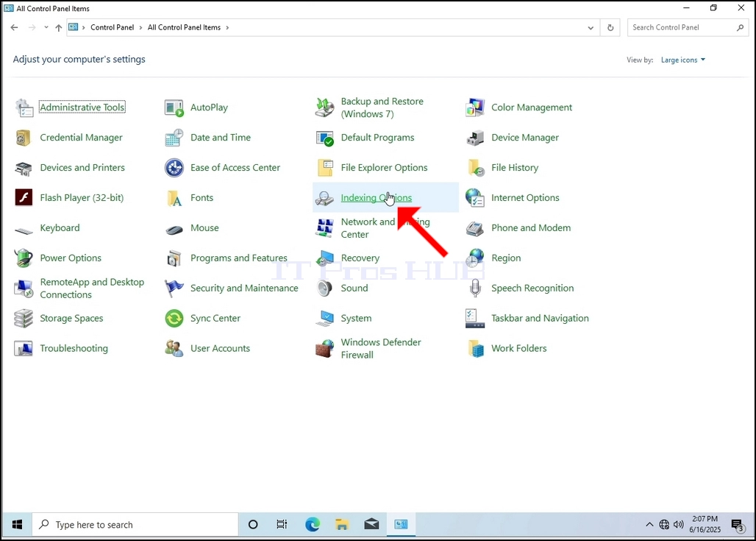Click Security and Maintenance flag icon
Viewport: 756px width, 541px height.
(174, 289)
